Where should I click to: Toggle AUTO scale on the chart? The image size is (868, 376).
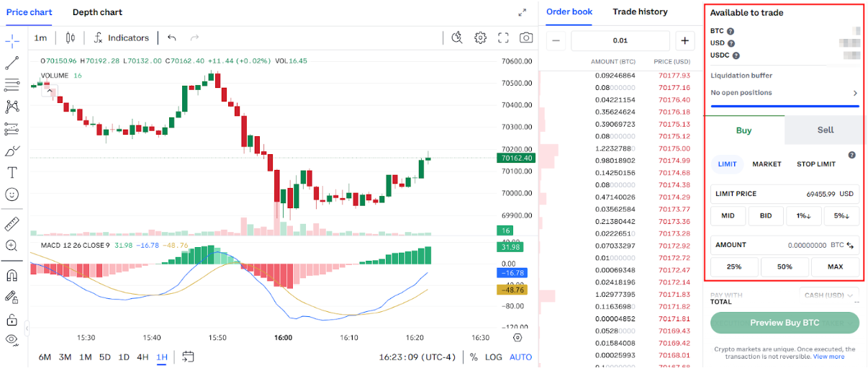[520, 357]
